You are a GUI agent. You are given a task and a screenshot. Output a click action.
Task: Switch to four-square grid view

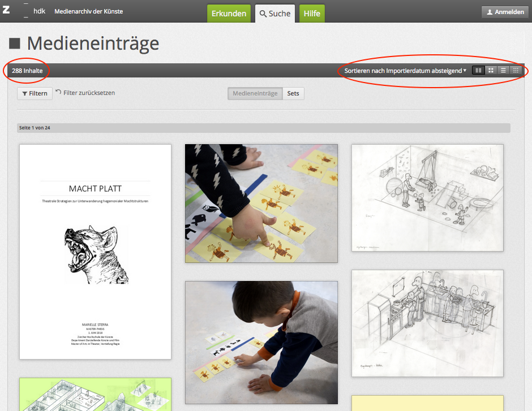tap(491, 71)
